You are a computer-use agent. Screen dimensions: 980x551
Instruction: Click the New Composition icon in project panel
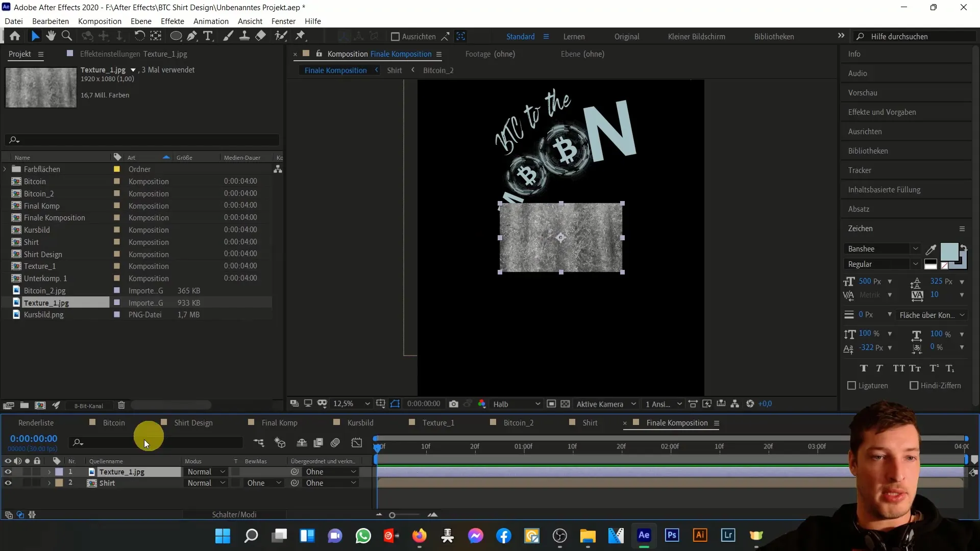point(40,406)
